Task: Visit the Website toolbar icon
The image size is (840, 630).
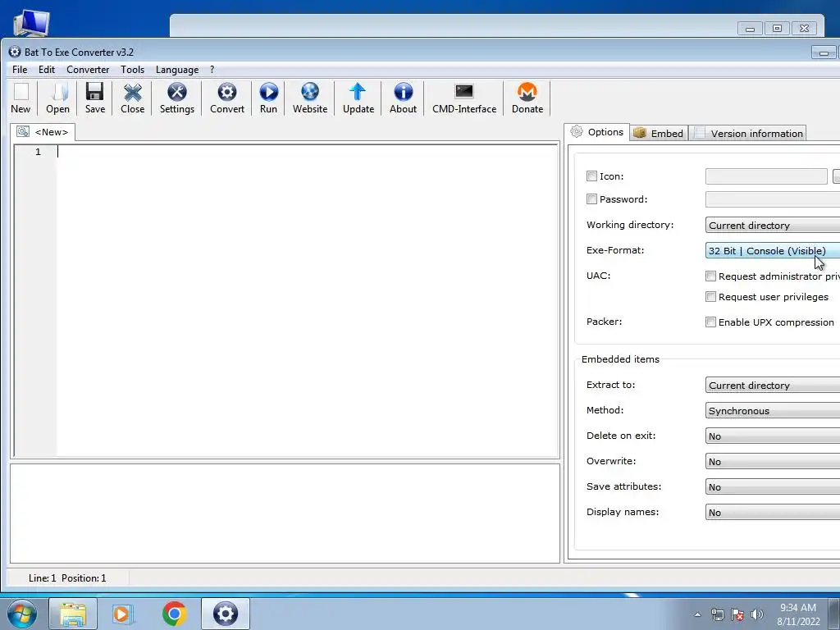Action: [309, 98]
